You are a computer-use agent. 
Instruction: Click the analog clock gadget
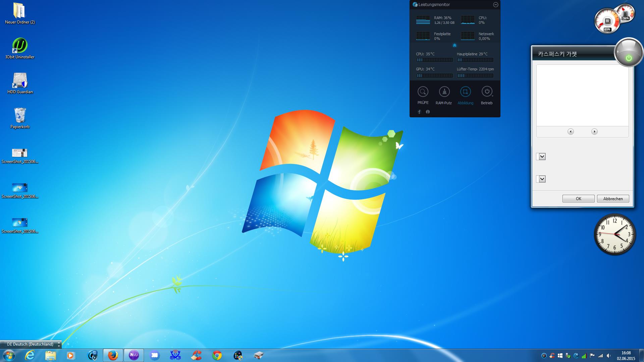tap(615, 234)
